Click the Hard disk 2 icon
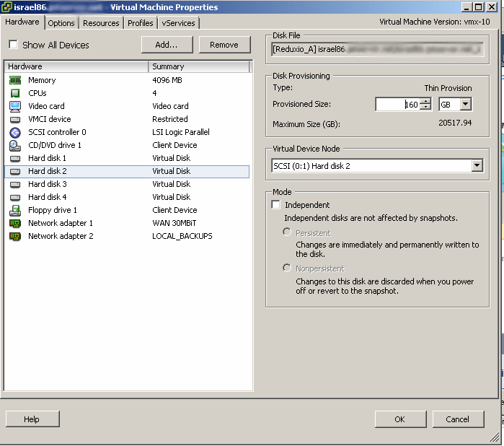This screenshot has height=446, width=504. coord(15,171)
